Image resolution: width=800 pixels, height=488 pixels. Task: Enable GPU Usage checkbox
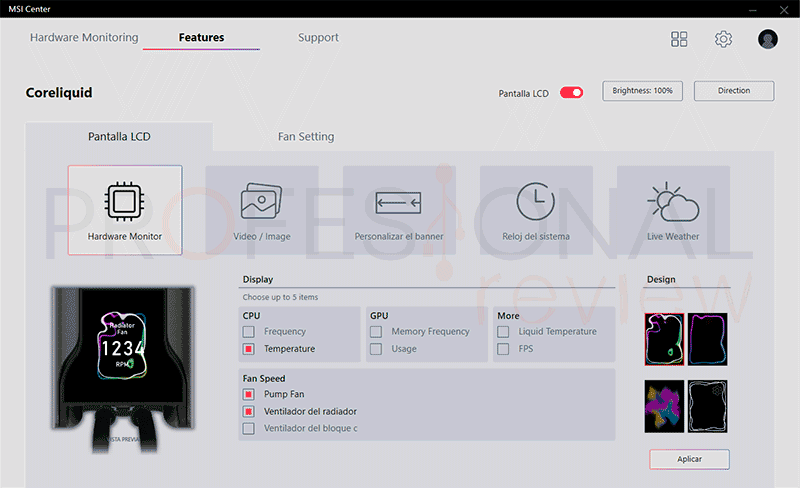pos(376,349)
